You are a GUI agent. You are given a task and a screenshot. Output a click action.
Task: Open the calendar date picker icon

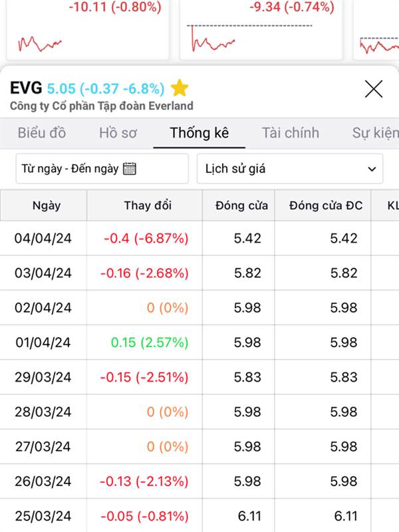[130, 169]
